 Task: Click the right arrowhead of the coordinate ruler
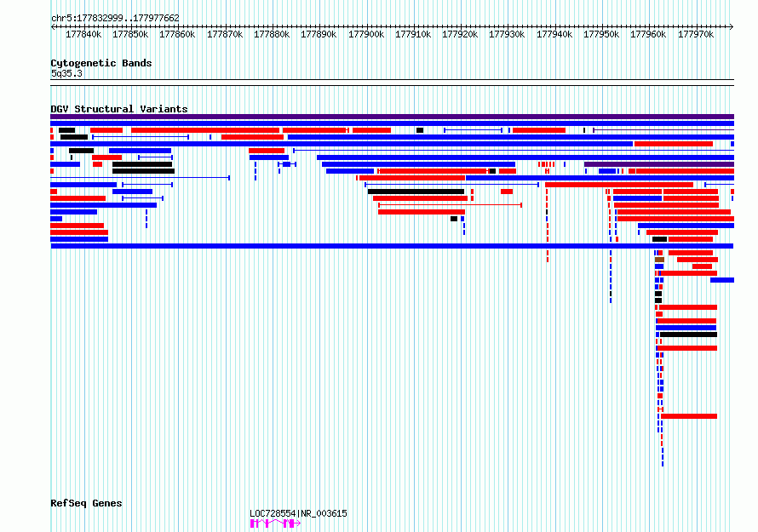[x=732, y=27]
